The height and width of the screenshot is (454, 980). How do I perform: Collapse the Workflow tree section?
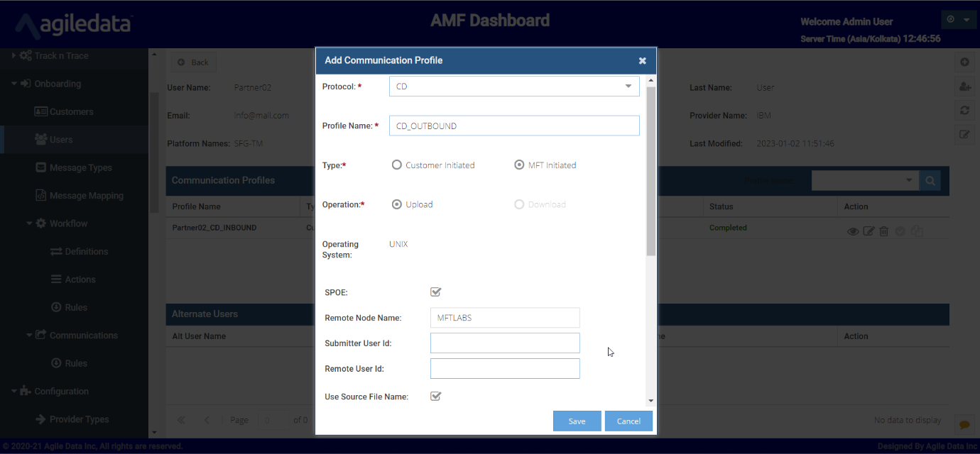pos(30,223)
